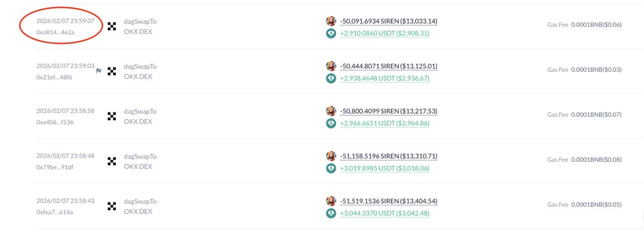The height and width of the screenshot is (233, 644).
Task: Click the SIREN token icon for -51,158.5196 SIREN
Action: coord(331,156)
